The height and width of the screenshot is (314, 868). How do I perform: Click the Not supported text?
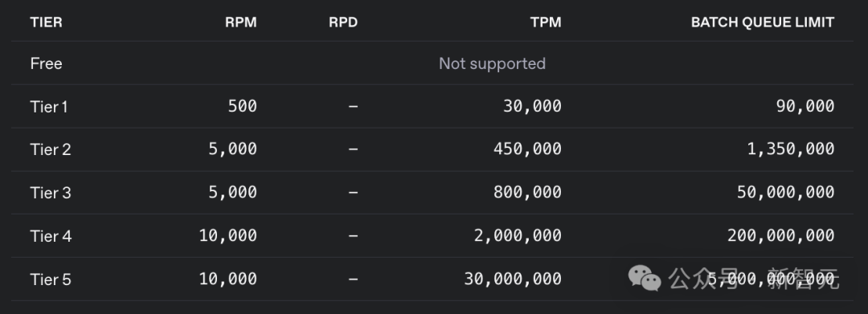point(492,63)
